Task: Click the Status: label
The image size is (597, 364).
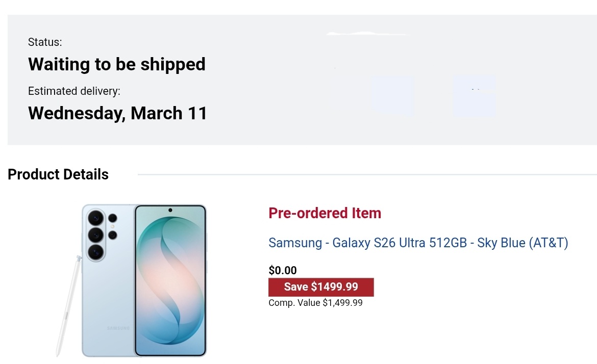Action: point(45,42)
